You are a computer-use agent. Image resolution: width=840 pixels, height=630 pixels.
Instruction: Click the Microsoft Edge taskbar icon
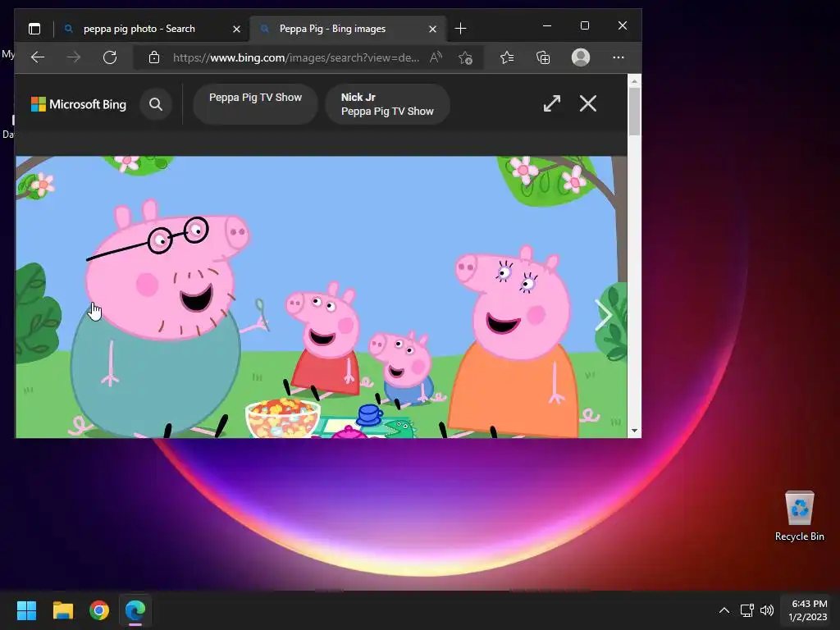pyautogui.click(x=135, y=610)
